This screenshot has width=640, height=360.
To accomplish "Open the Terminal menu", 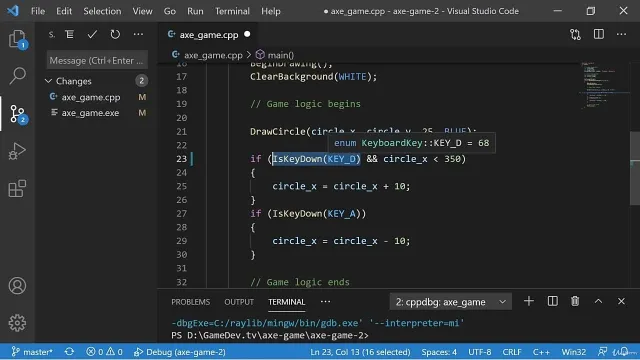I will (232, 11).
